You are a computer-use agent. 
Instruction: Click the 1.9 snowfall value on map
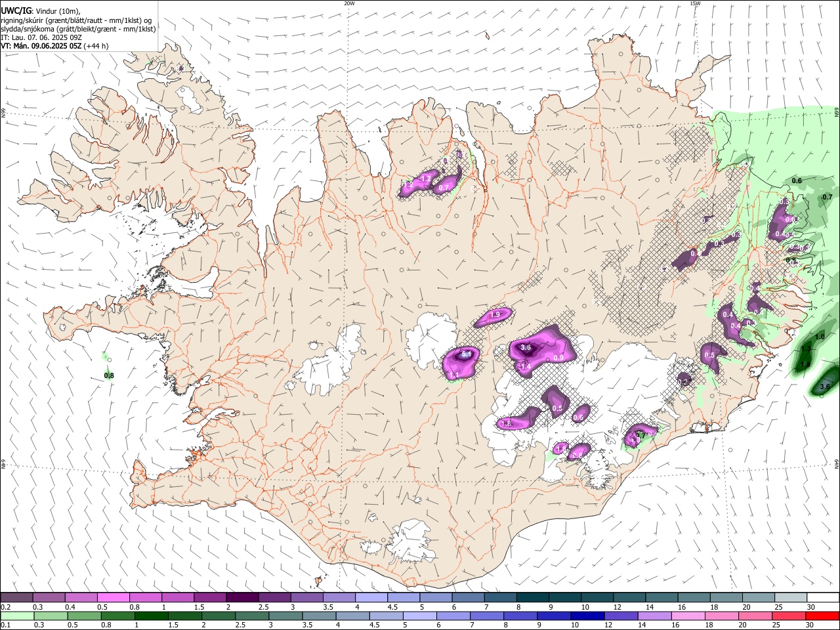coord(495,315)
